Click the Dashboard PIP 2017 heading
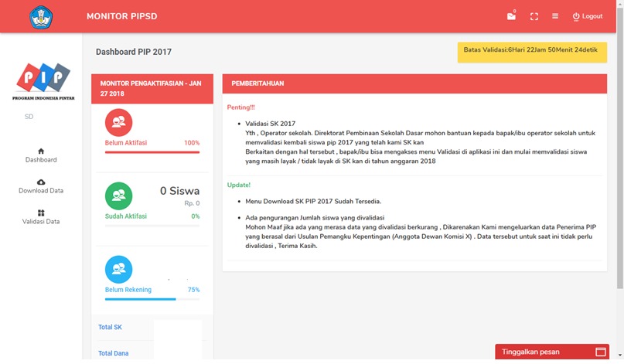The image size is (624, 364). click(134, 52)
